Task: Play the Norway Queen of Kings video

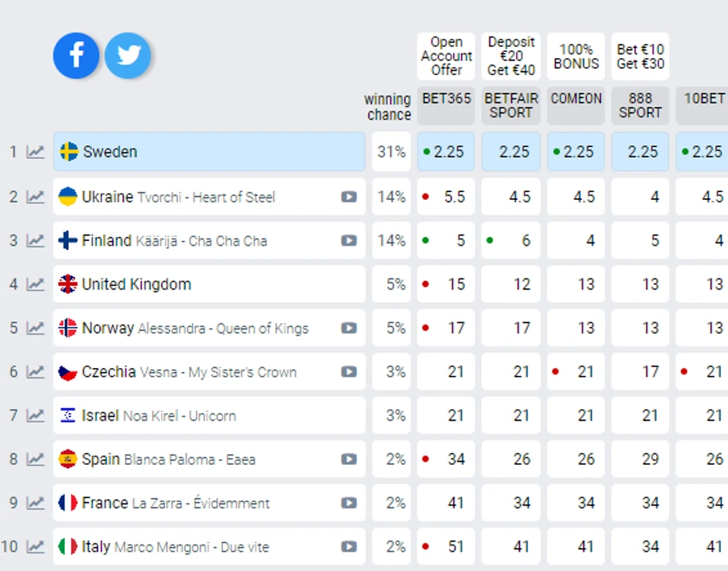Action: coord(349,328)
